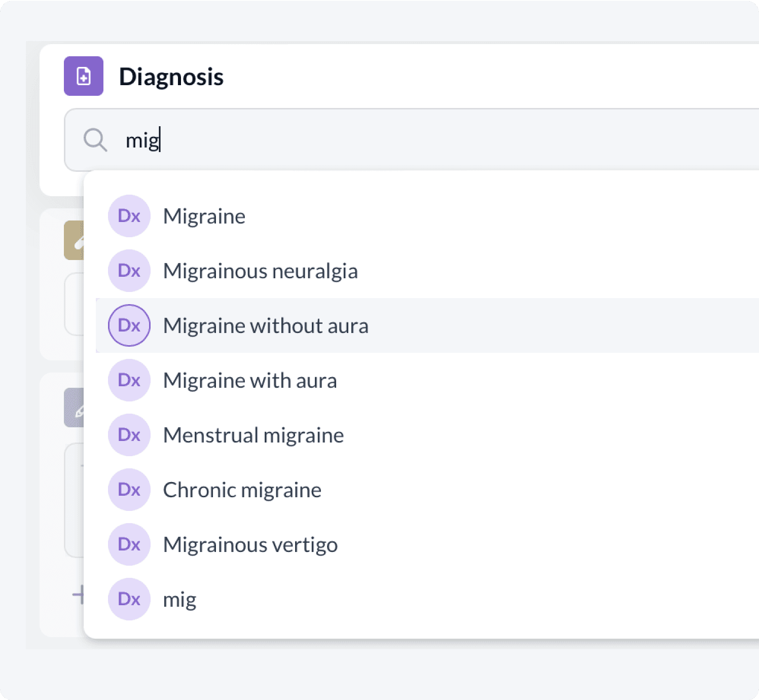Click the Dx badge beside Migrainous neuralgia
759x700 pixels.
129,271
